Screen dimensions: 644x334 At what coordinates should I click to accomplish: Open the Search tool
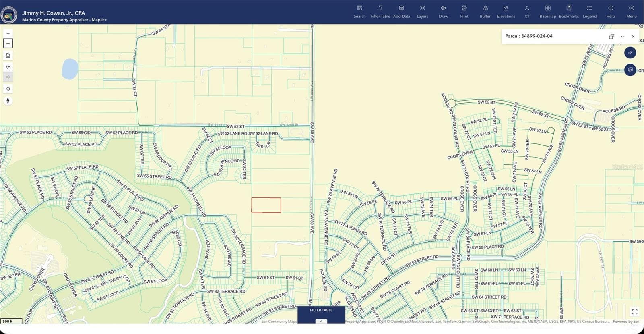(x=359, y=12)
